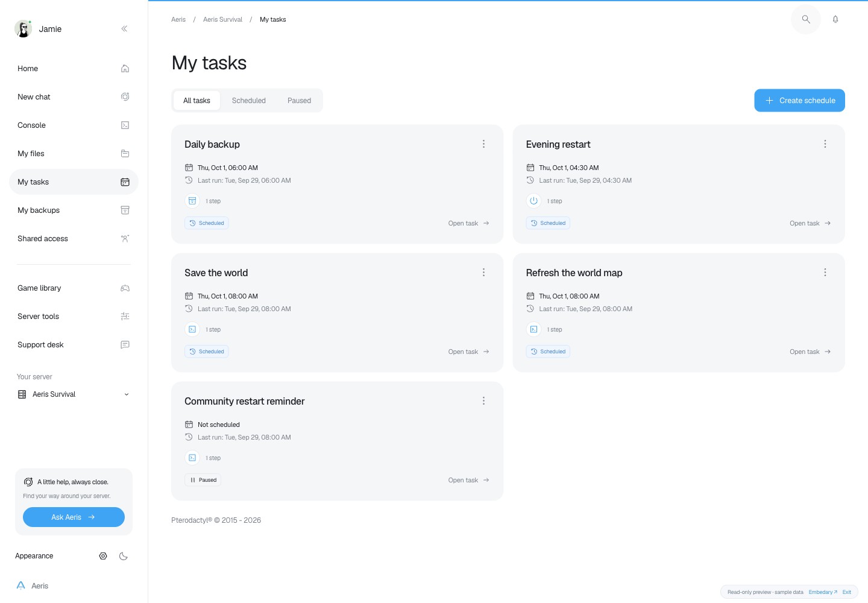Open Game library in the sidebar
868x603 pixels.
pos(74,288)
